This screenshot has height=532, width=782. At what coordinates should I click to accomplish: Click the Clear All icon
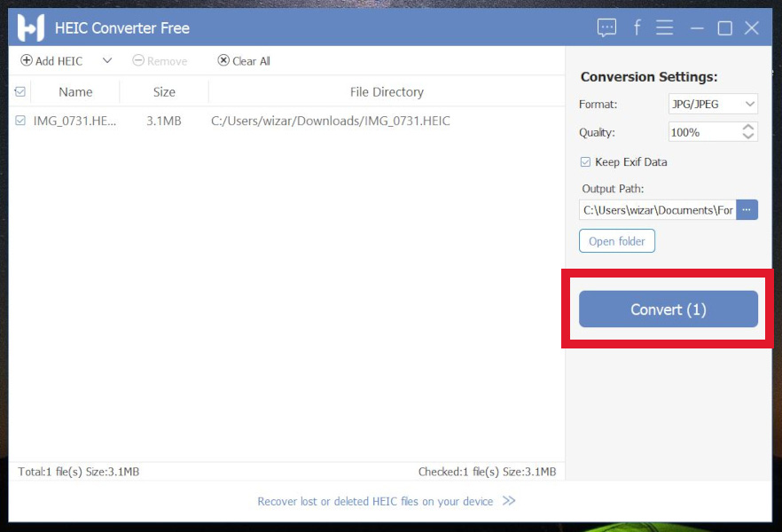coord(223,60)
